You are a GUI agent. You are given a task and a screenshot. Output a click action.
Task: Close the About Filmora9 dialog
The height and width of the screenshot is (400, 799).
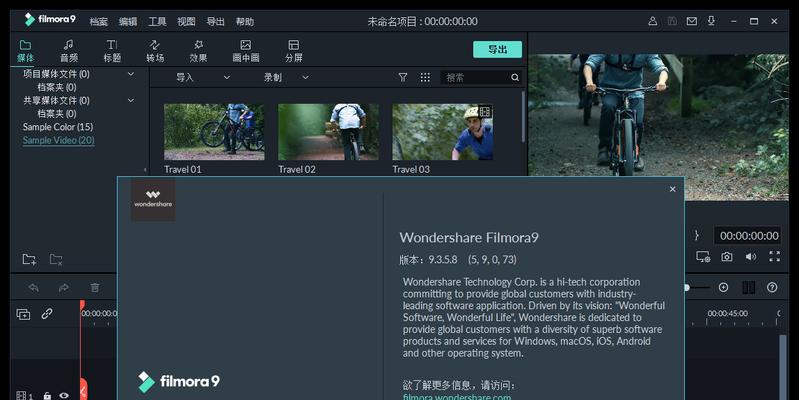pos(673,189)
